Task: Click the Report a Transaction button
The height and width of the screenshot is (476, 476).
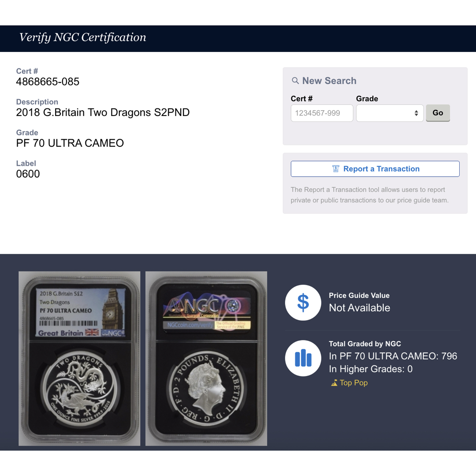Action: (375, 169)
